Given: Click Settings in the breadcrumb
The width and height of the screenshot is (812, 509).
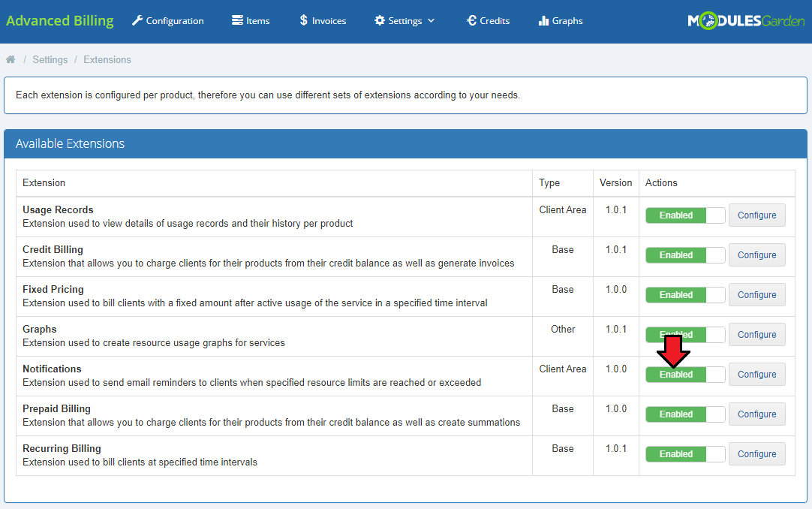Looking at the screenshot, I should [50, 59].
